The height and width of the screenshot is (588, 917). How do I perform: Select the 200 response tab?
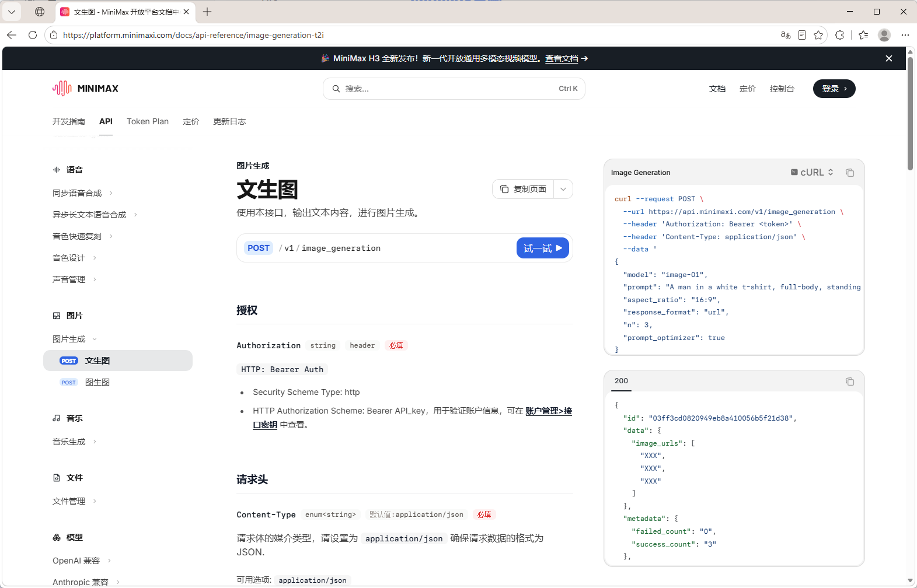tap(621, 381)
